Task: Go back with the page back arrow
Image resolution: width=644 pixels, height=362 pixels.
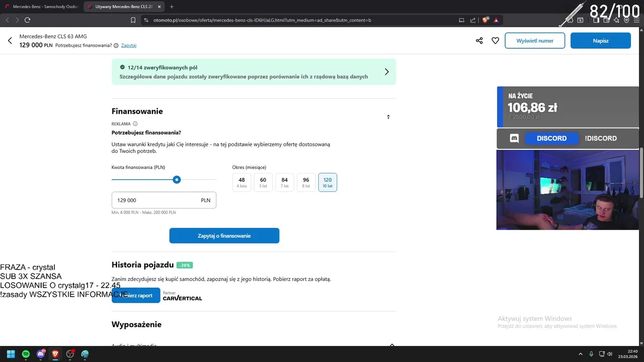Action: [10, 41]
